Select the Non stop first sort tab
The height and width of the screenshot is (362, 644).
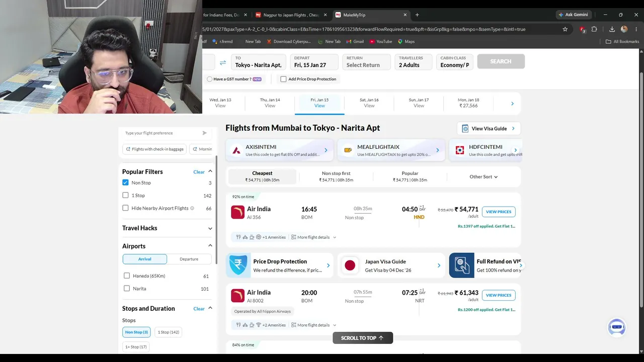coord(336,176)
